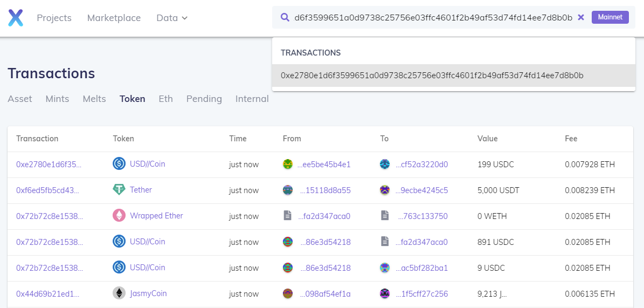Click the avatar icon beside ...9ecbe4245c5
The height and width of the screenshot is (308, 644).
[385, 190]
